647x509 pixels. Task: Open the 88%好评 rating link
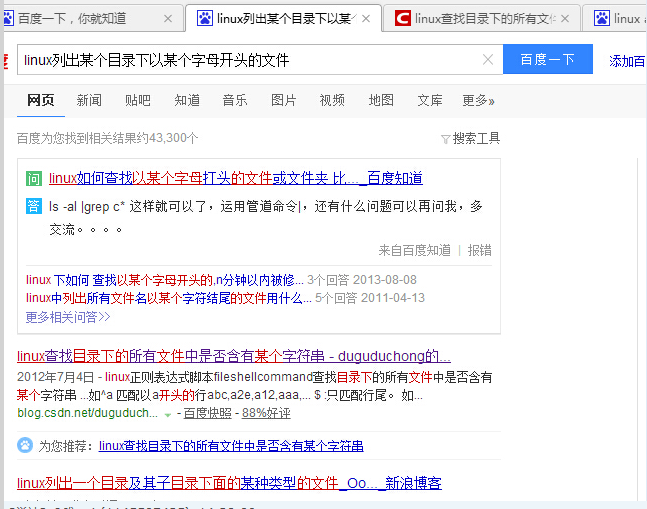tap(266, 413)
